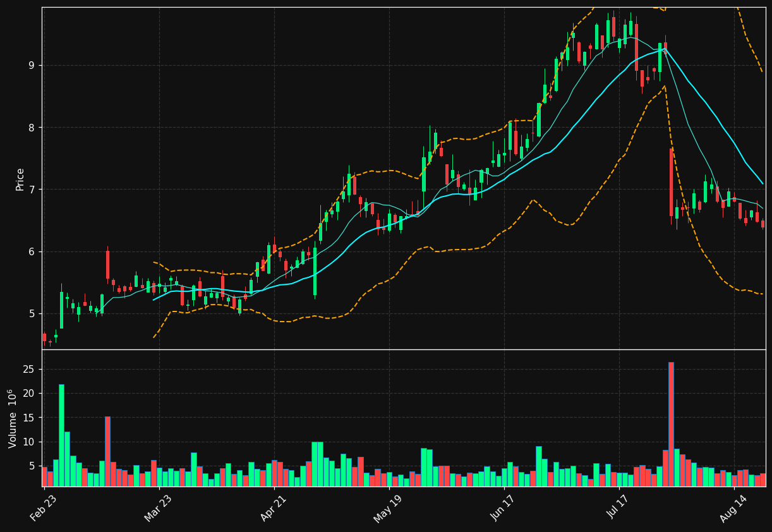772x532 pixels.
Task: Select the price axis tick 5
Action: click(x=32, y=314)
